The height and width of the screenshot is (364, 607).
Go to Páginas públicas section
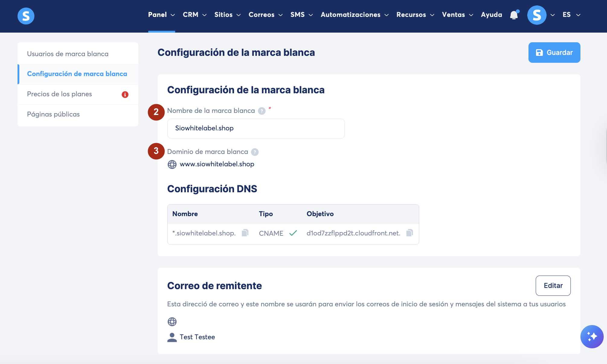(53, 114)
